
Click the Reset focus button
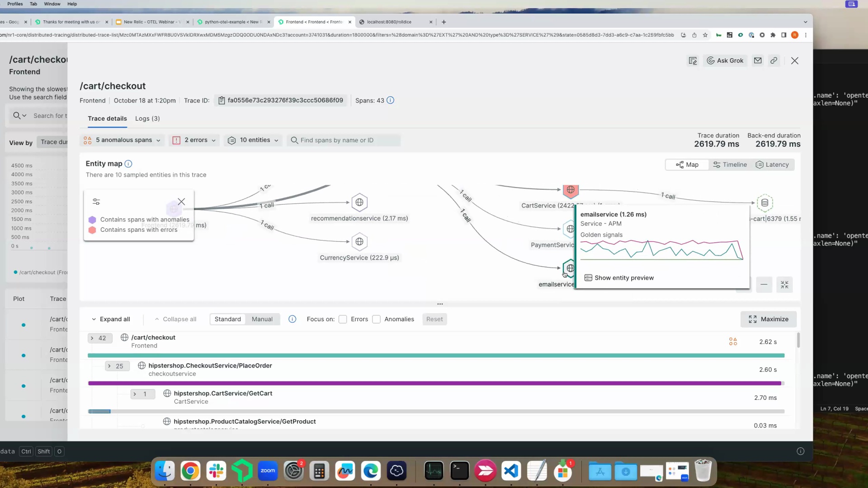pos(434,319)
